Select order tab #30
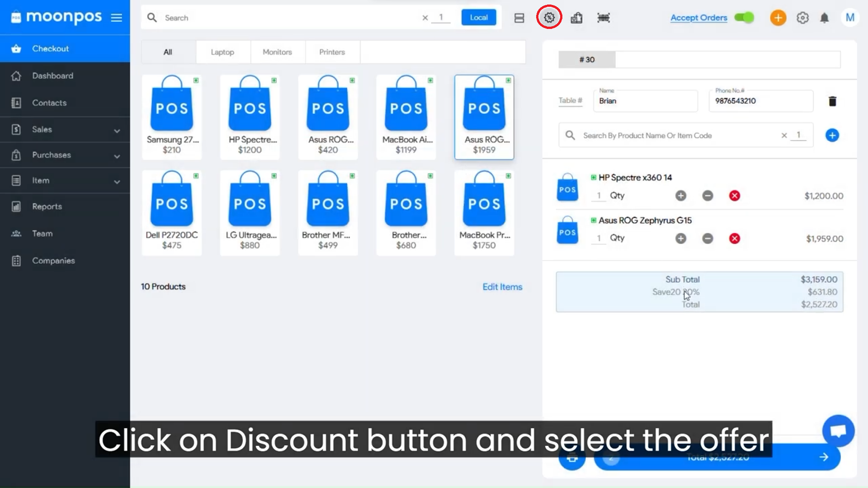The image size is (868, 488). click(587, 60)
